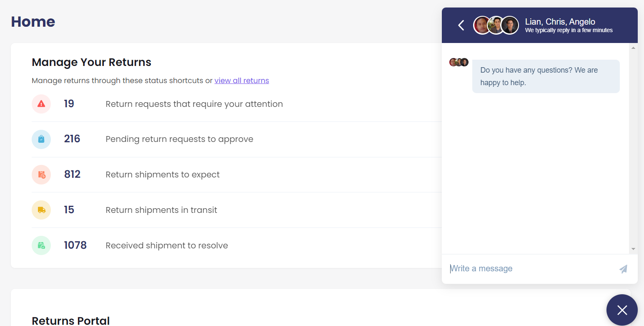Click the yellow truck in-transit icon
This screenshot has width=644, height=326.
click(41, 210)
